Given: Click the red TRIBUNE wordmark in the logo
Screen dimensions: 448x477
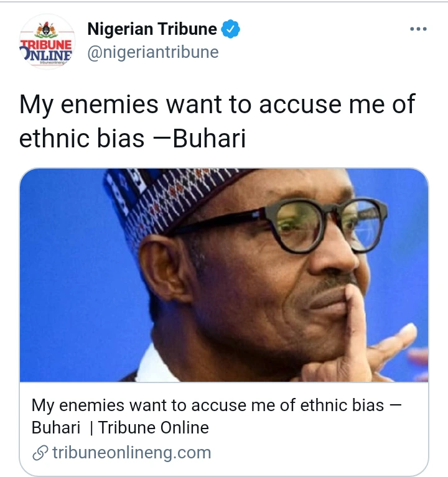Looking at the screenshot, I should [47, 44].
